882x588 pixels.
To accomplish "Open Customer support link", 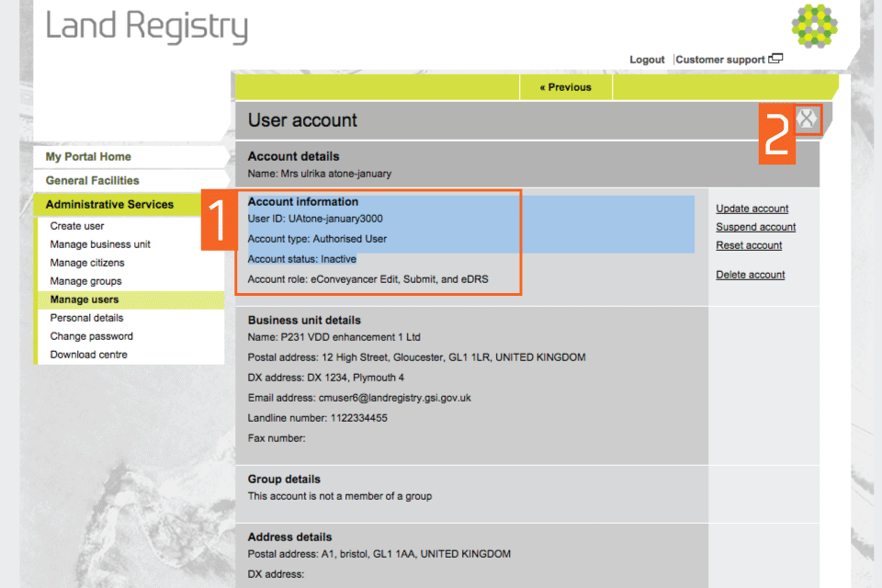I will coord(720,60).
